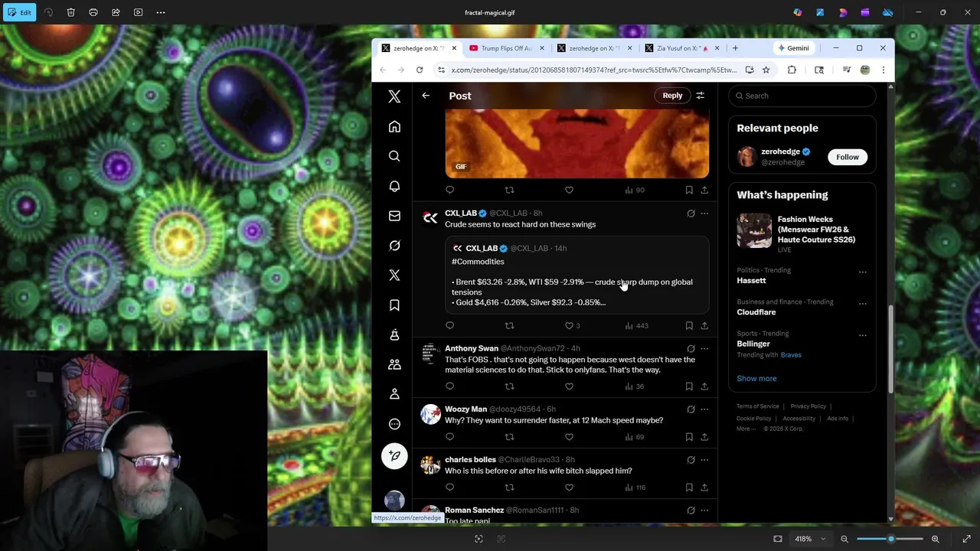Open the Photos See more menu

161,12
